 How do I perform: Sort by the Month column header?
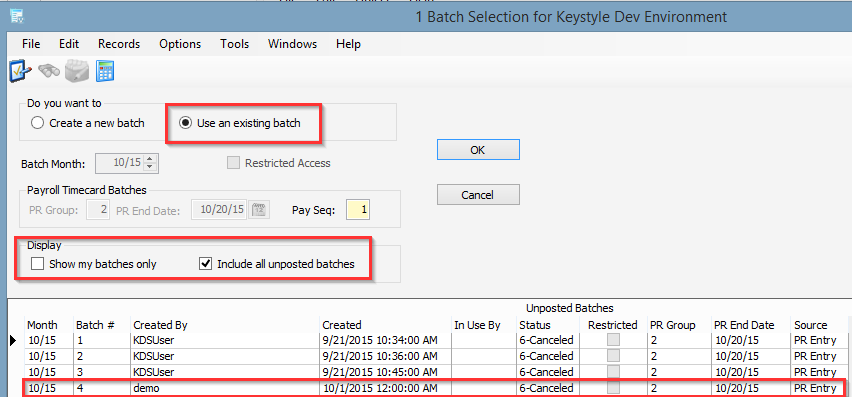[42, 325]
